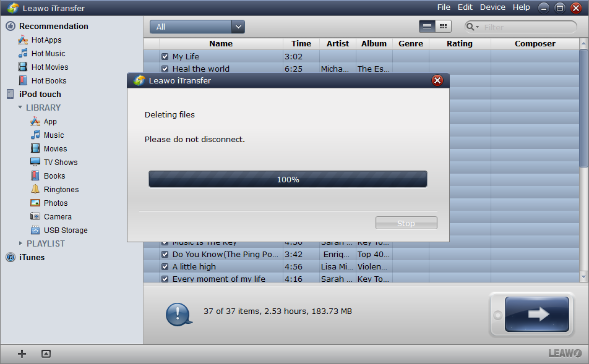Open Hot Apps icon in Recommendation
589x364 pixels.
pyautogui.click(x=23, y=40)
